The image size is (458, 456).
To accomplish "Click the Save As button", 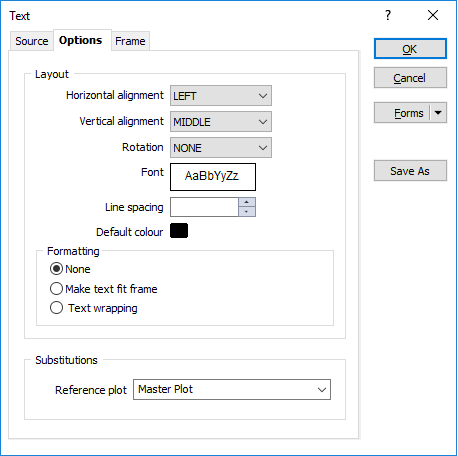I will point(410,171).
